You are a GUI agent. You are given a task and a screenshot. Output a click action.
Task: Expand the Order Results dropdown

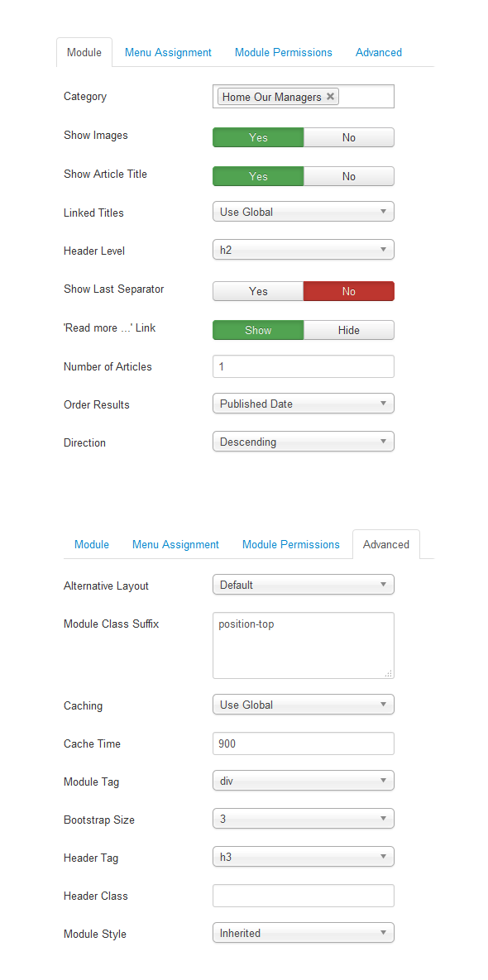tap(304, 404)
